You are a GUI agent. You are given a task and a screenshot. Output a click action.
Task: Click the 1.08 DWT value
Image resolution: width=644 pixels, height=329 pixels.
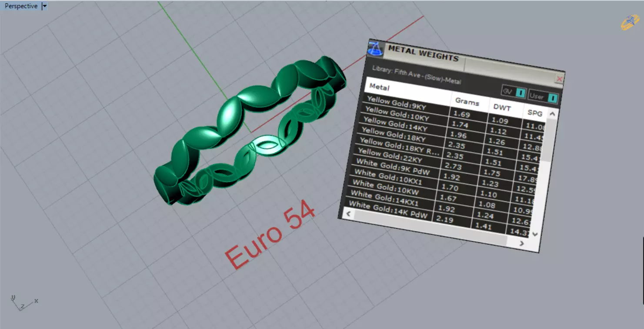(x=487, y=205)
